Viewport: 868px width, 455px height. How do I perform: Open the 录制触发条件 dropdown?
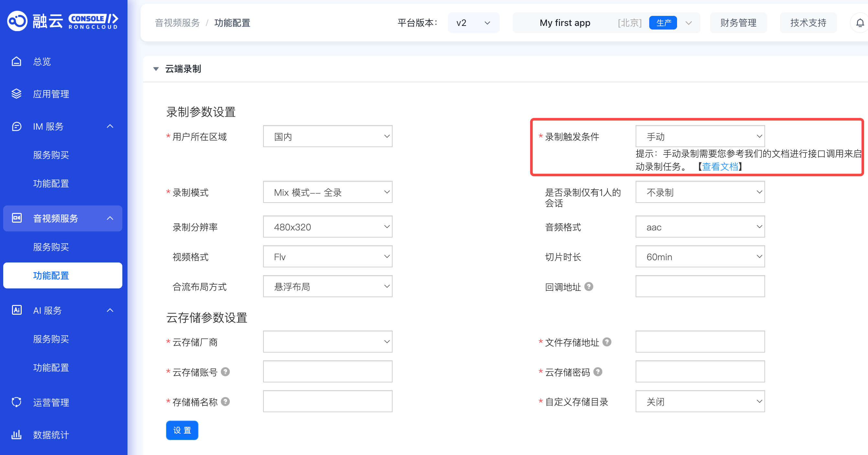click(x=700, y=136)
